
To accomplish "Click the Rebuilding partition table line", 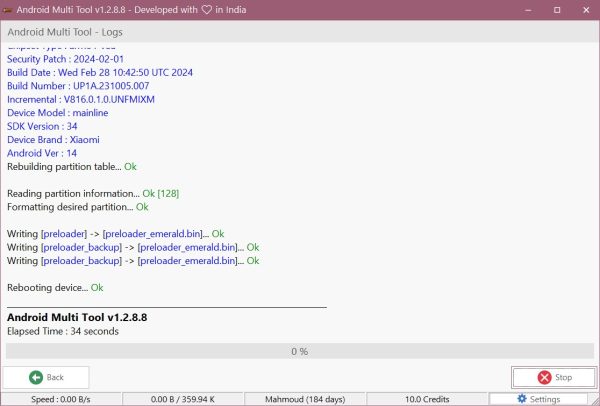I will [72, 166].
